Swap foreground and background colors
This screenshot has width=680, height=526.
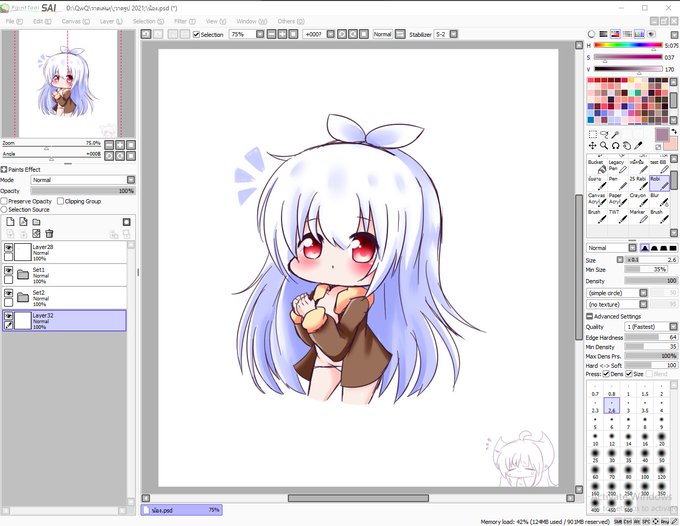point(673,131)
